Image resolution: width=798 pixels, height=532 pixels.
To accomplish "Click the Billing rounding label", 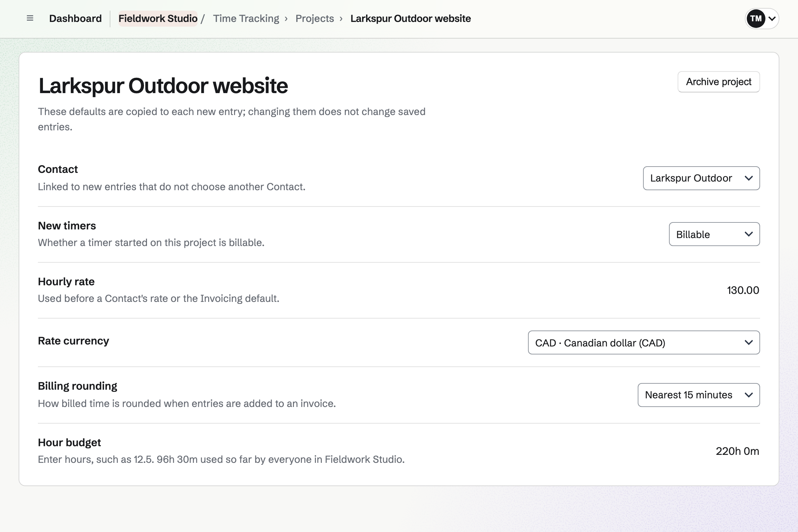I will pos(78,386).
